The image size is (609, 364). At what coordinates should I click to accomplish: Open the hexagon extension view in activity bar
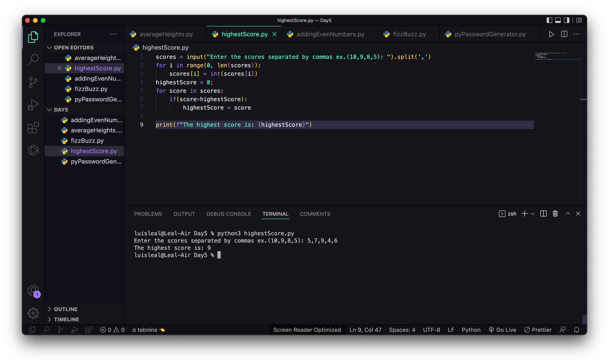(x=33, y=150)
